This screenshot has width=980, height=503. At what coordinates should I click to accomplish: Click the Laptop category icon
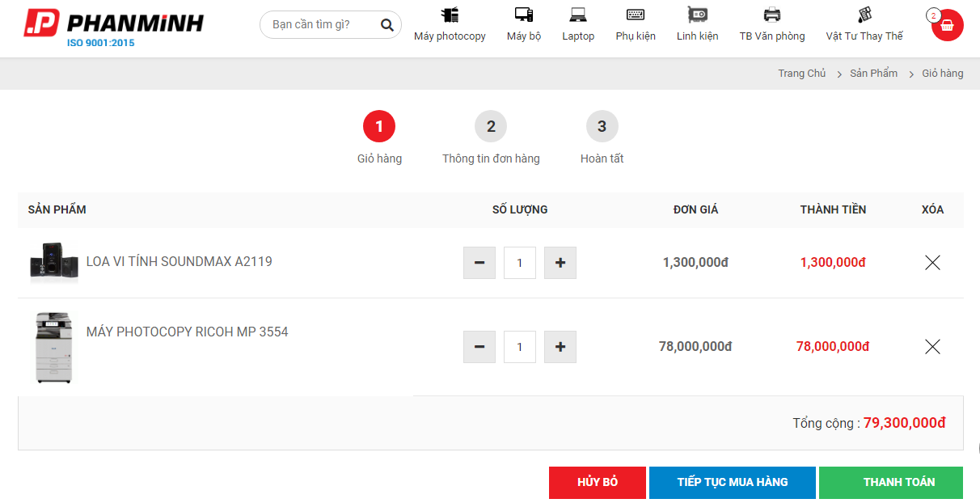(578, 15)
